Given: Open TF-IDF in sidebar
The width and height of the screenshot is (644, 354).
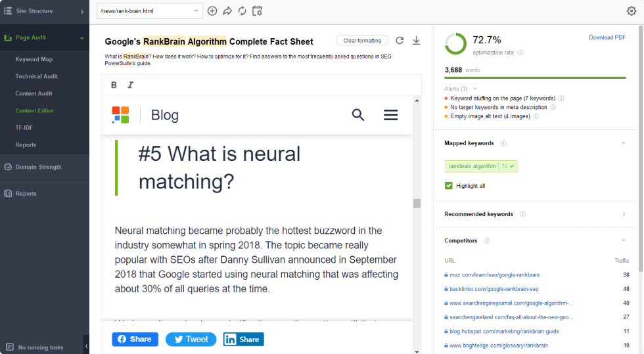Looking at the screenshot, I should click(24, 127).
